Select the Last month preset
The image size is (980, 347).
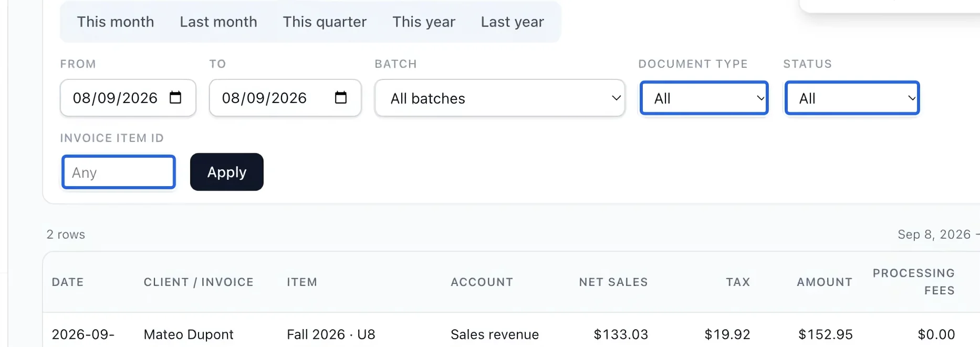coord(218,22)
